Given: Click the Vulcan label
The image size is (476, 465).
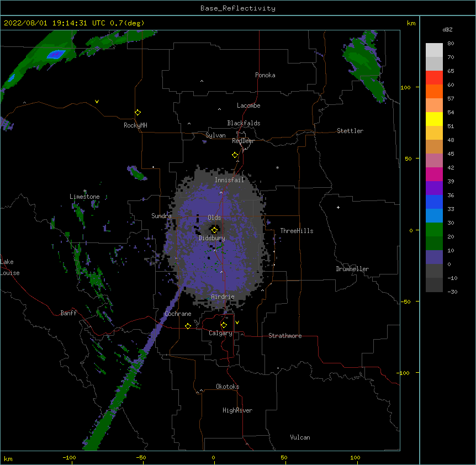Looking at the screenshot, I should click(x=300, y=437).
